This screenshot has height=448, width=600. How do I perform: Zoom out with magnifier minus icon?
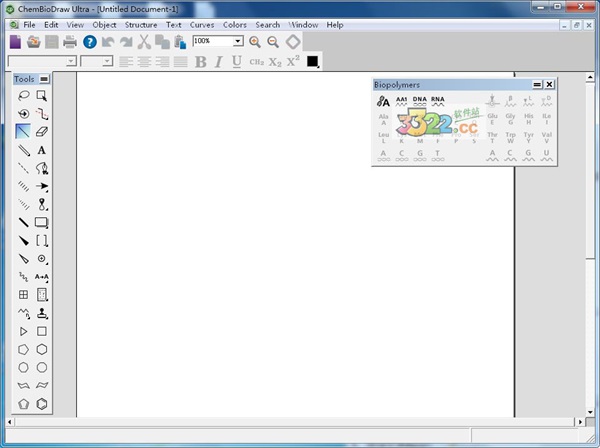point(273,42)
